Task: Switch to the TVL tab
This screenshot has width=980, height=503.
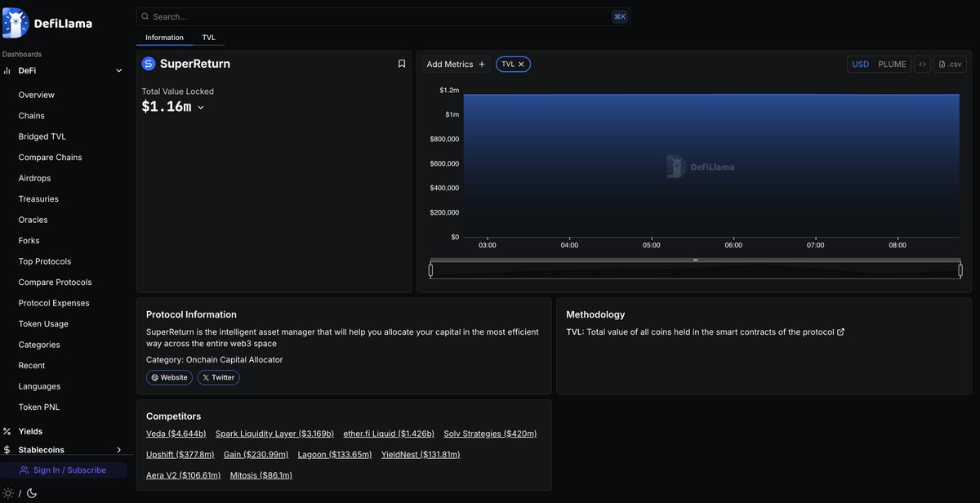Action: [209, 38]
